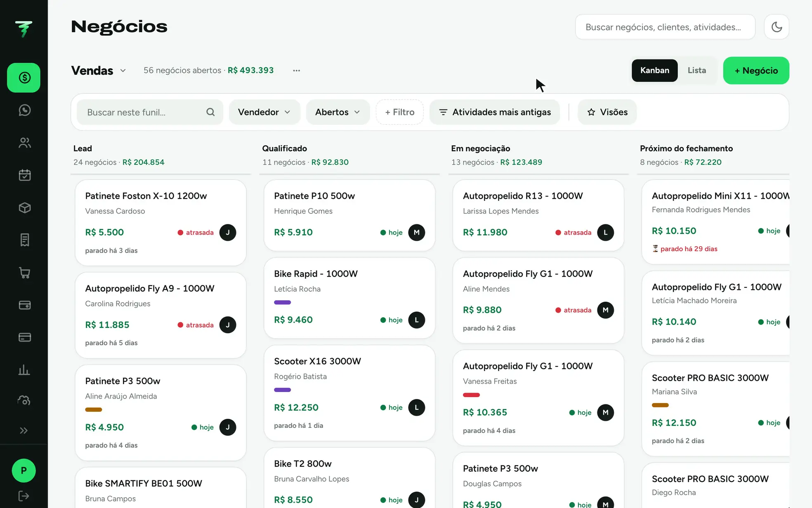Screen dimensions: 812x508
Task: Open Autopropelido R13 - 1000W card
Action: pos(538,215)
